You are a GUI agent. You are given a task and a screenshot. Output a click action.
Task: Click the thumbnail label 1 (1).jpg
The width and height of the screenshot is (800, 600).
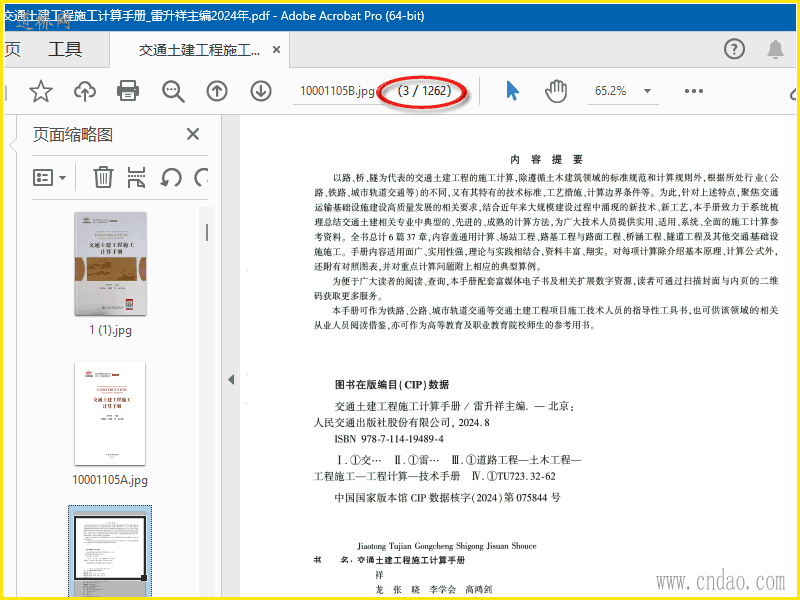pyautogui.click(x=110, y=330)
